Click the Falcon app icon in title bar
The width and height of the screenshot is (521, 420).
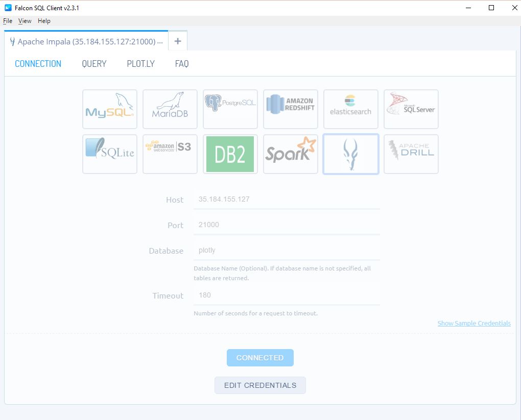pos(8,8)
